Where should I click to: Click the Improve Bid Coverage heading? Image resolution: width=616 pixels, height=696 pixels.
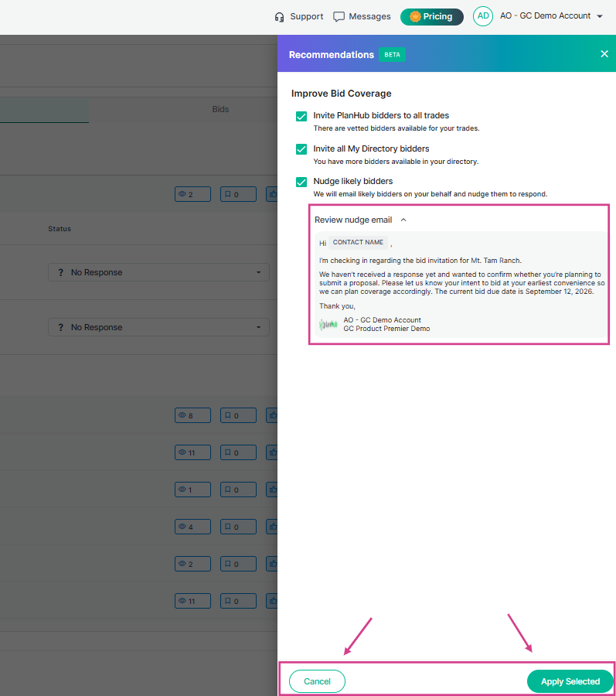coord(341,94)
